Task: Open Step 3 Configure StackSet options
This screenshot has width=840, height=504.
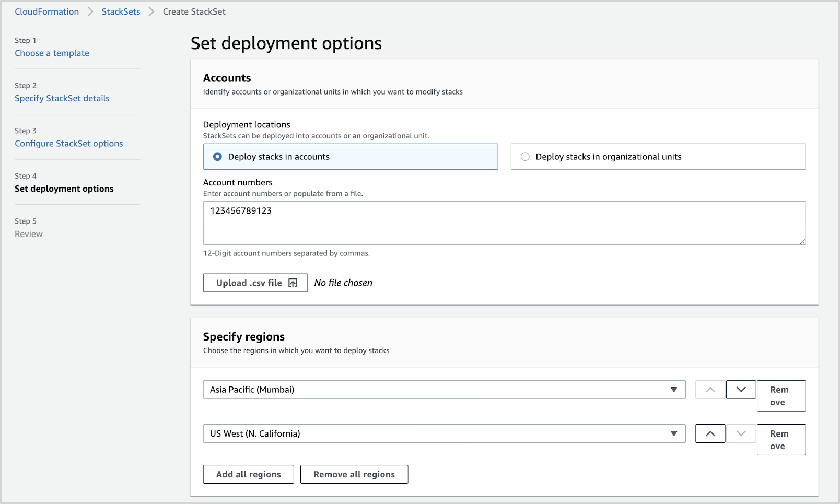Action: tap(68, 143)
